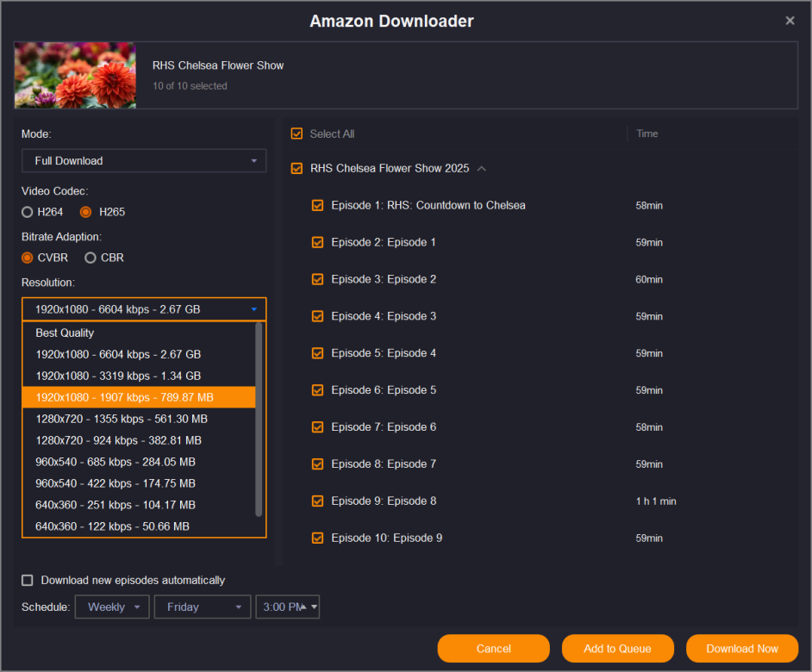Select the H265 video codec option
Viewport: 812px width, 672px height.
tap(85, 212)
